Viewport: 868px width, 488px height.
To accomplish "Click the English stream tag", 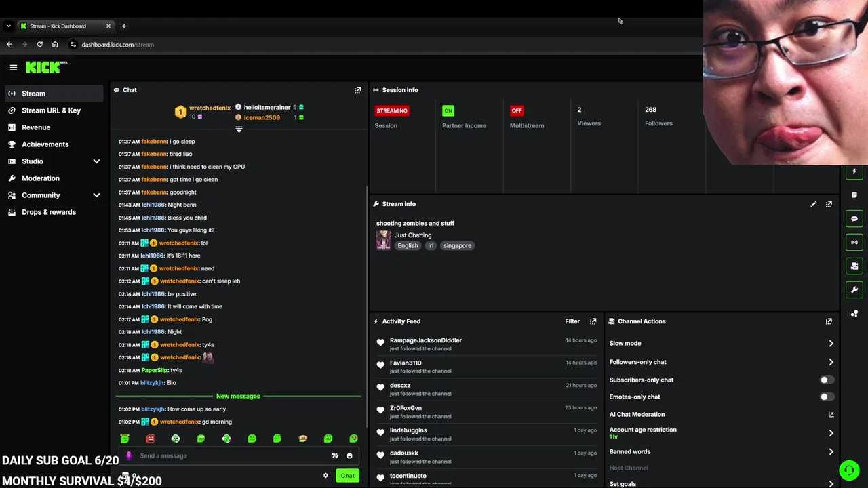I will click(x=408, y=246).
